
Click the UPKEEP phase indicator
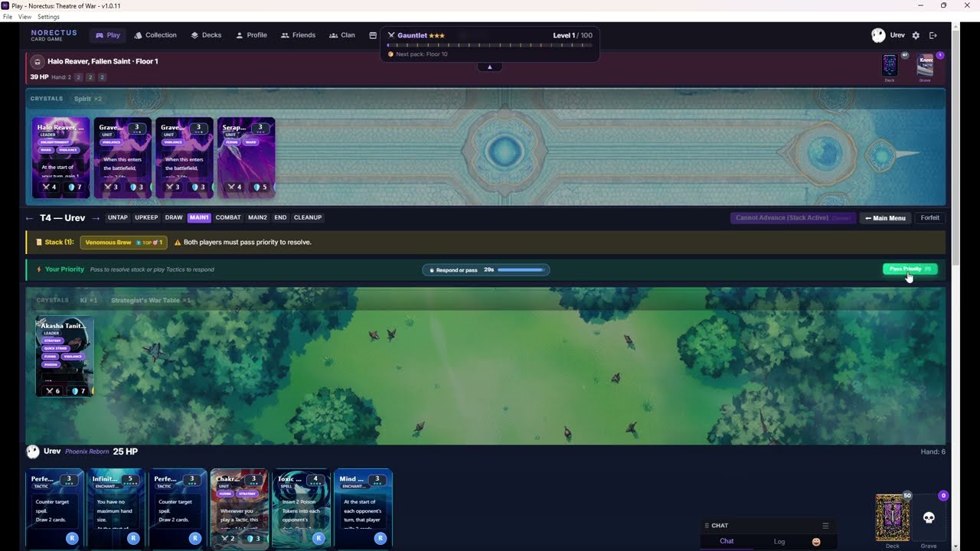tap(146, 217)
